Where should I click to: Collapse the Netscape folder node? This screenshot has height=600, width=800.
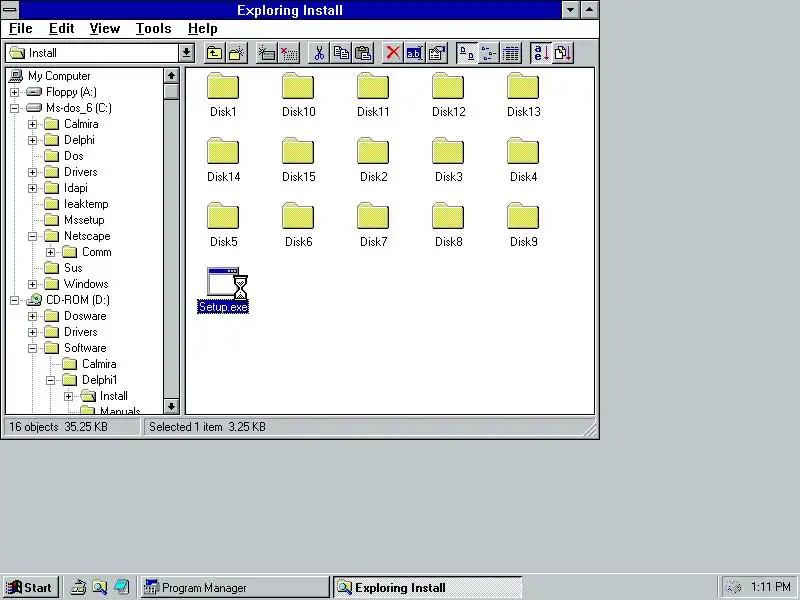(33, 236)
